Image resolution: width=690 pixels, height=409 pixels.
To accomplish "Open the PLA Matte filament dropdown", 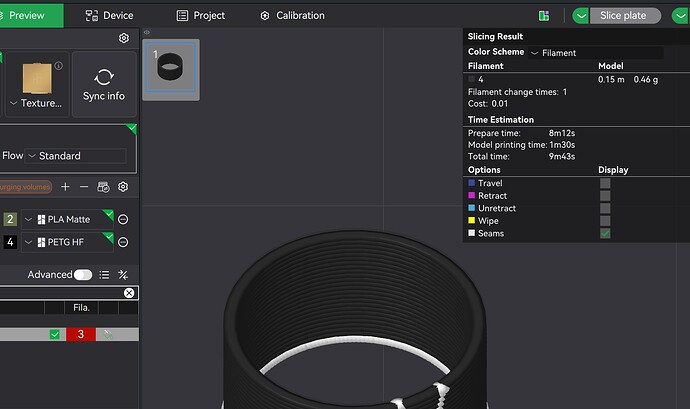I will click(x=67, y=219).
